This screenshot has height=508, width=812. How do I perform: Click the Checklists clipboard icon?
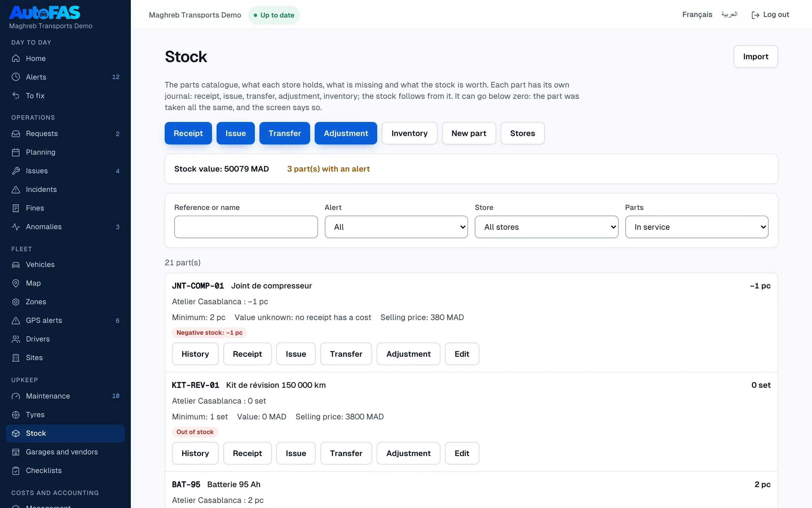click(x=16, y=471)
